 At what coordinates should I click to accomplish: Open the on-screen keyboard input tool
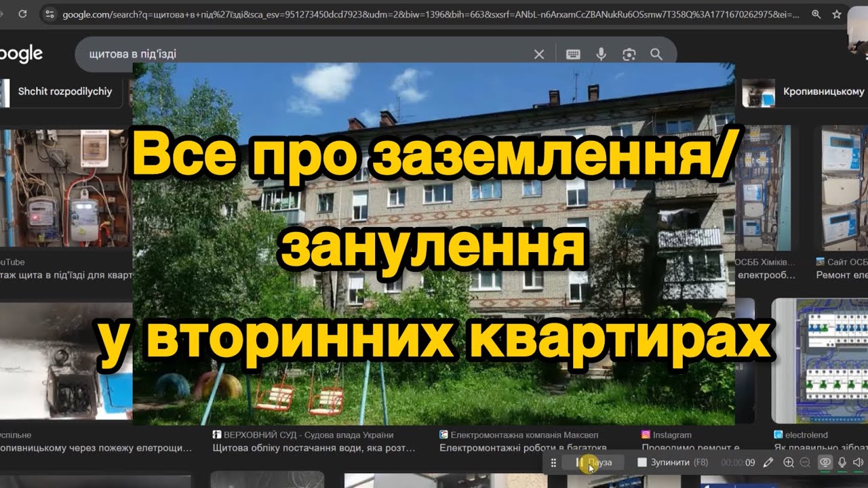pos(573,54)
